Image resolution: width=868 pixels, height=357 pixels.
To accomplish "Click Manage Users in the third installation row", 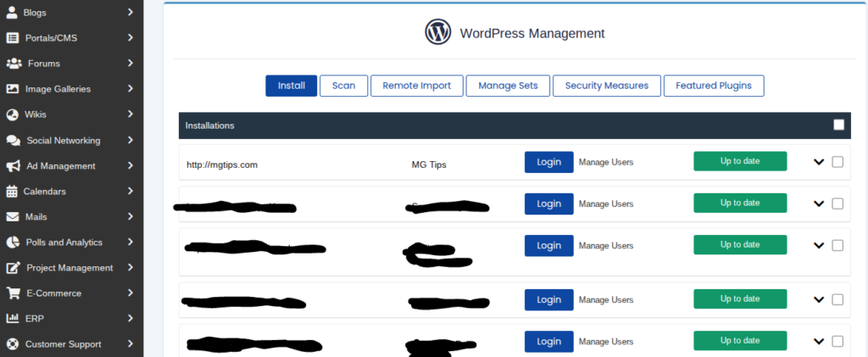I will point(606,245).
